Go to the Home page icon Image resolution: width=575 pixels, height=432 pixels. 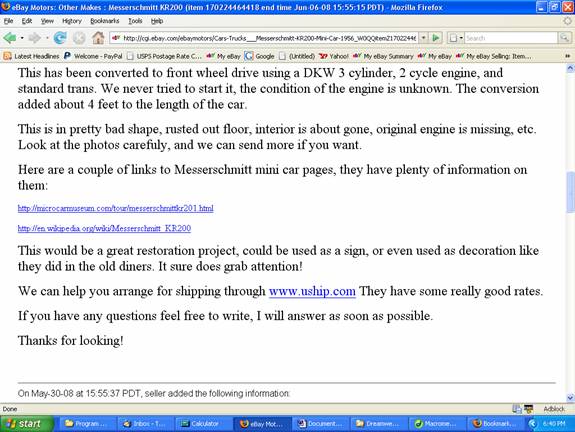click(98, 38)
